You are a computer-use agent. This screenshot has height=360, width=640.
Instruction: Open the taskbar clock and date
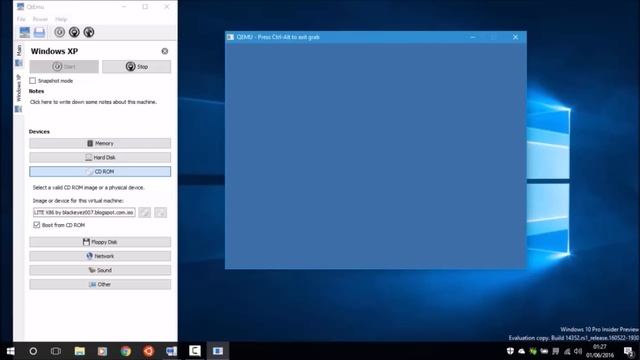point(600,351)
